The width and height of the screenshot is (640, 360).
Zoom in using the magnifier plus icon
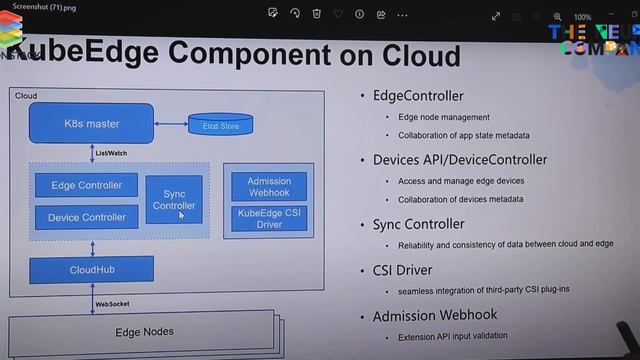pyautogui.click(x=558, y=17)
